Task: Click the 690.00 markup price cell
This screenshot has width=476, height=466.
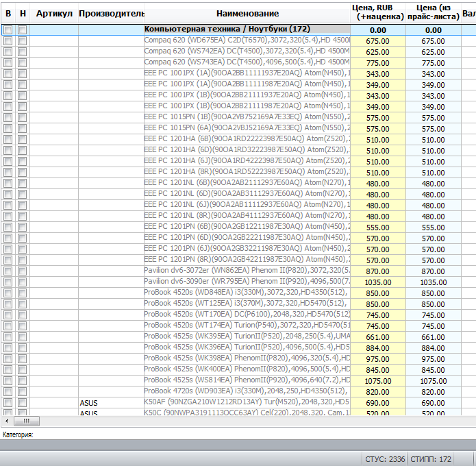Action: tap(378, 403)
